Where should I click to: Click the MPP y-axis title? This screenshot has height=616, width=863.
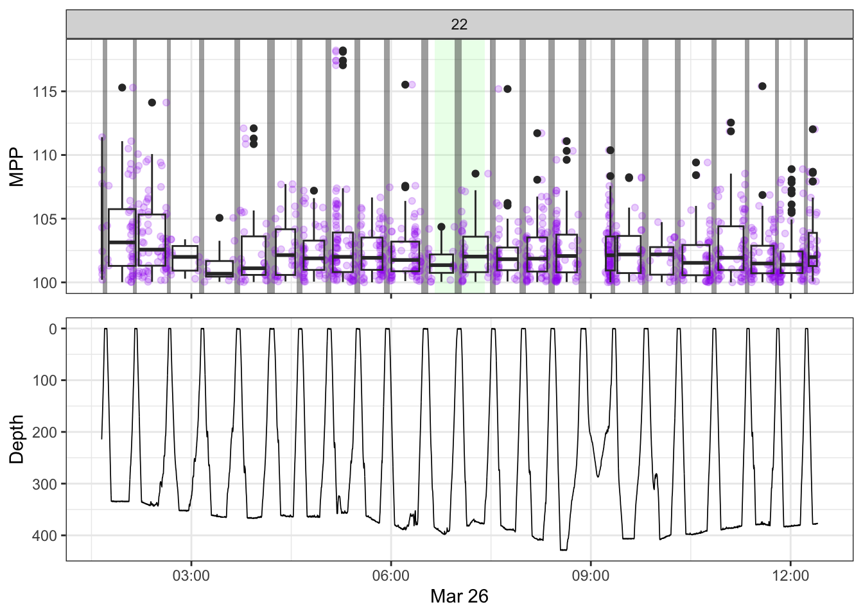pyautogui.click(x=17, y=166)
